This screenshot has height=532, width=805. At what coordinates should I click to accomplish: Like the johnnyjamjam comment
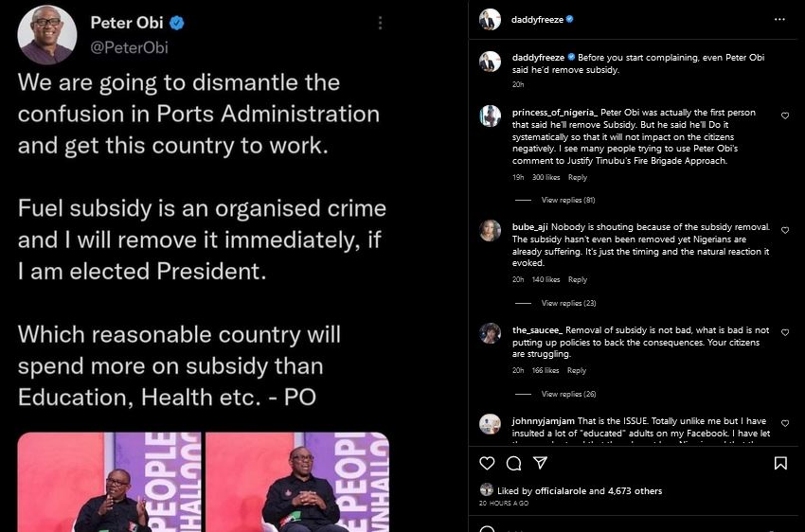pyautogui.click(x=784, y=423)
